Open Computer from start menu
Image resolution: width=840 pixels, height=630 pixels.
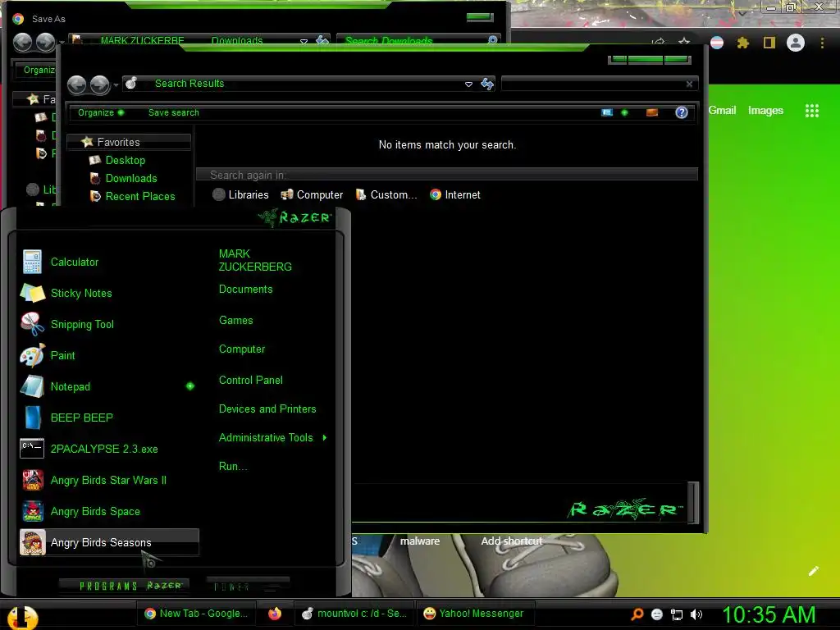(242, 349)
